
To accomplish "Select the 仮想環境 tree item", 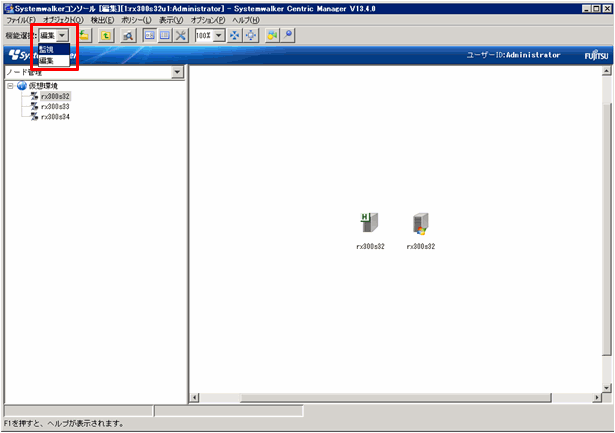I will coord(43,86).
